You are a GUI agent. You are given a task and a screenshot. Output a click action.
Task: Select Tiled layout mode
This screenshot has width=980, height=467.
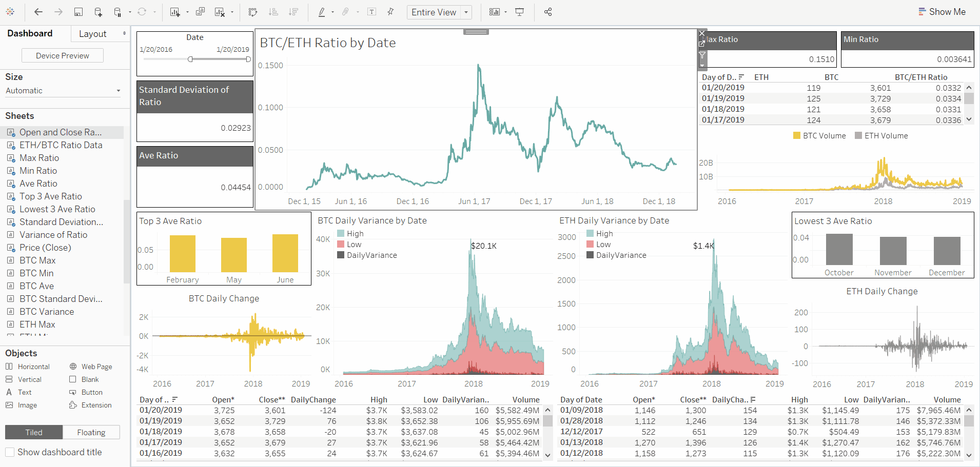pyautogui.click(x=33, y=432)
